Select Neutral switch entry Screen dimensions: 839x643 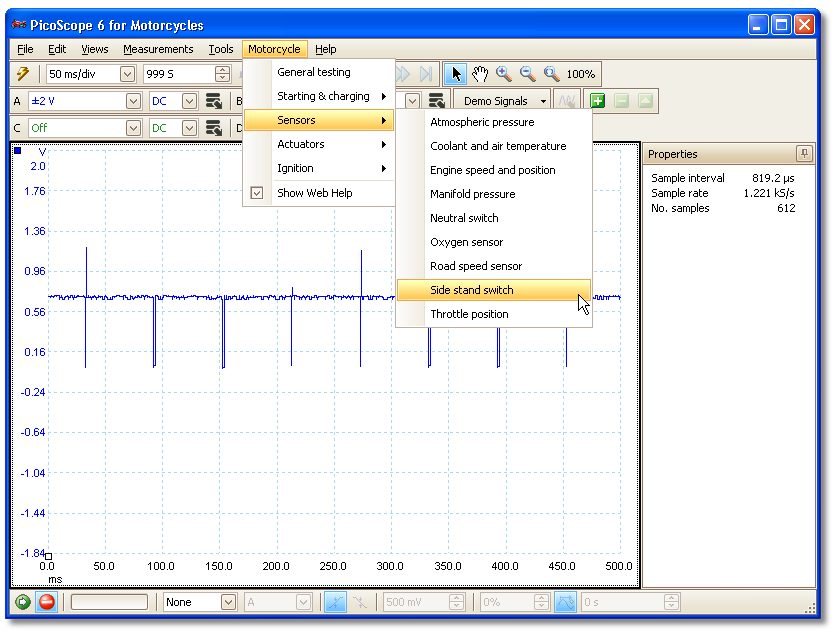(x=494, y=218)
